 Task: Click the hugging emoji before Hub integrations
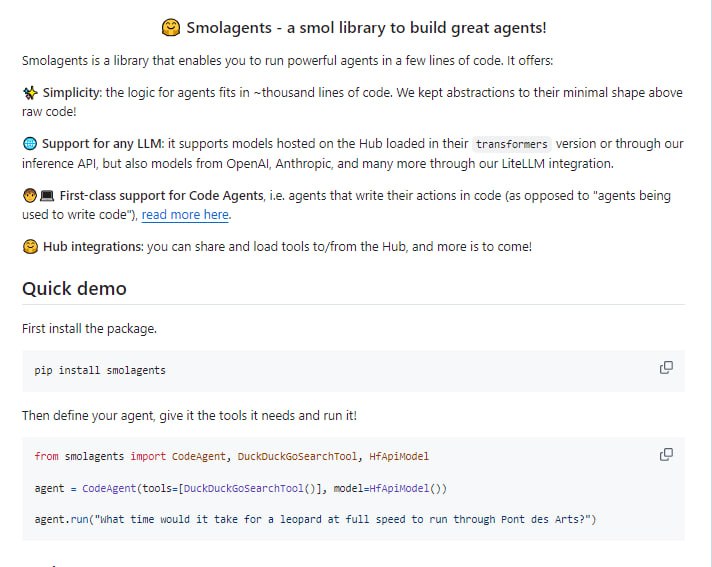pyautogui.click(x=30, y=247)
